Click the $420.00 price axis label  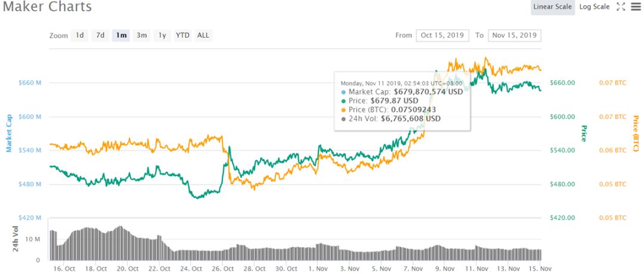coord(562,218)
